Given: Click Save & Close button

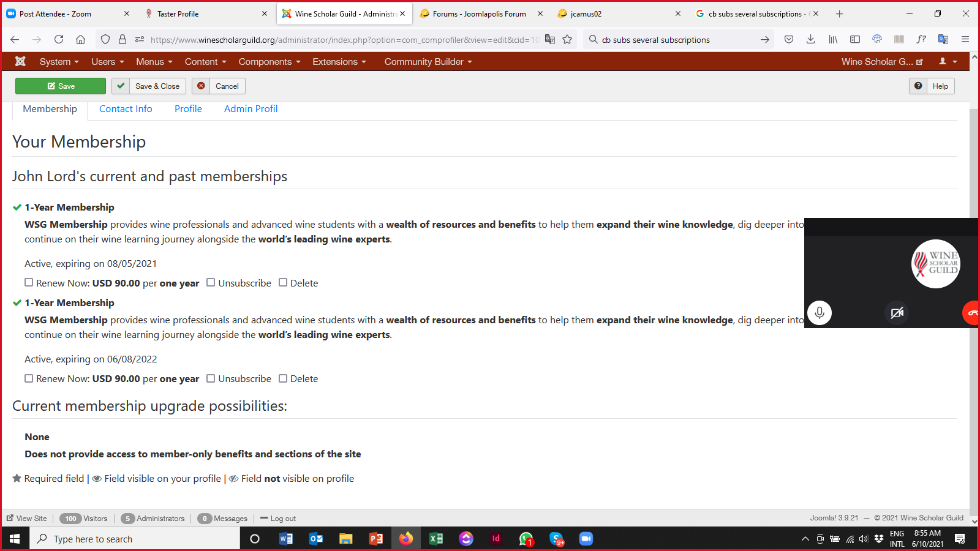Looking at the screenshot, I should point(149,86).
